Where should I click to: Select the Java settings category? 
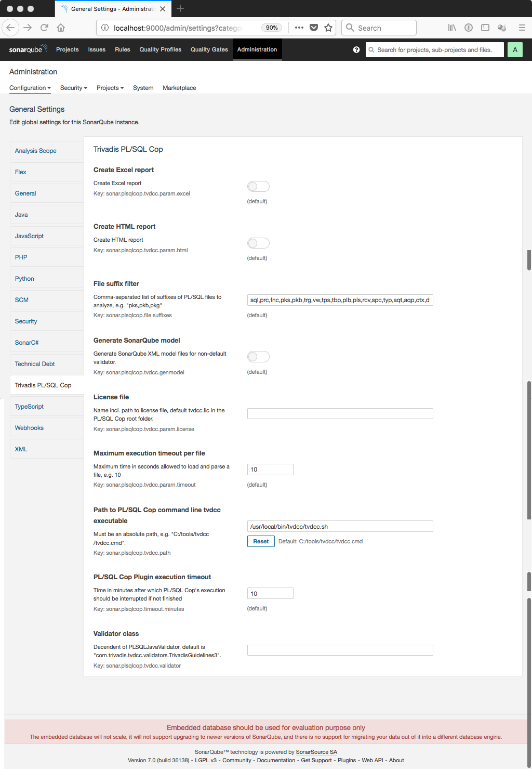click(x=47, y=215)
